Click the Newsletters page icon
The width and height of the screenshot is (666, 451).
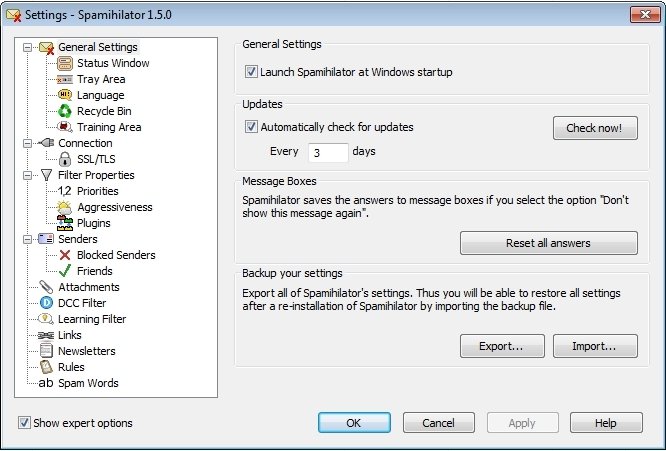(x=46, y=351)
